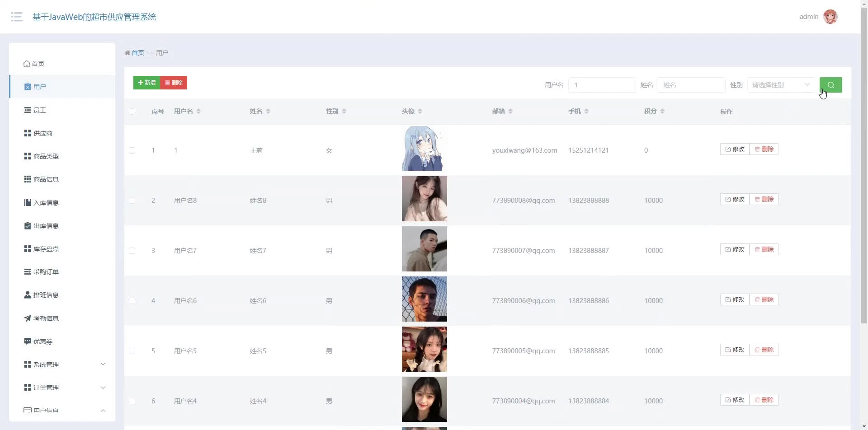Open avatar thumbnail of 用户名6

pos(425,299)
